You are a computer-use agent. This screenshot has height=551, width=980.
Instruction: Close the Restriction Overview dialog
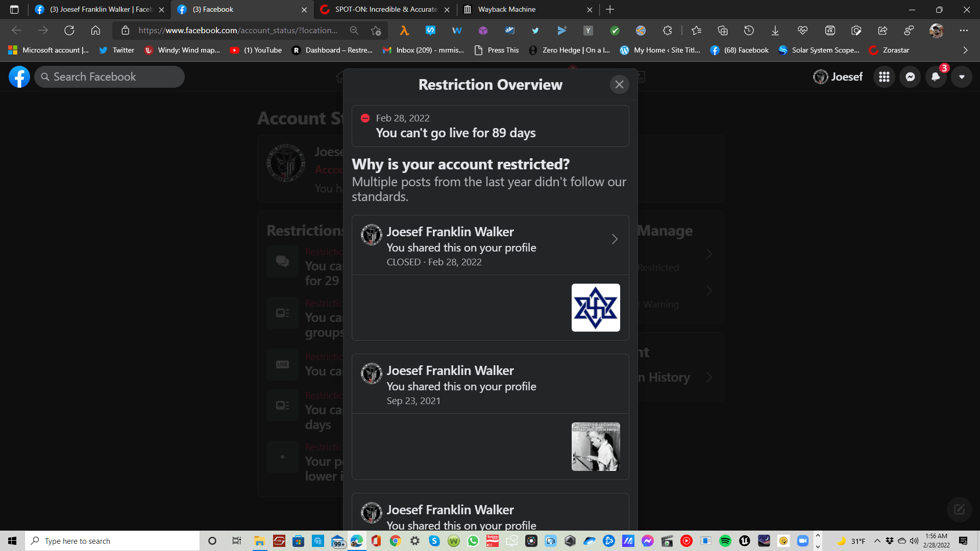(x=619, y=85)
